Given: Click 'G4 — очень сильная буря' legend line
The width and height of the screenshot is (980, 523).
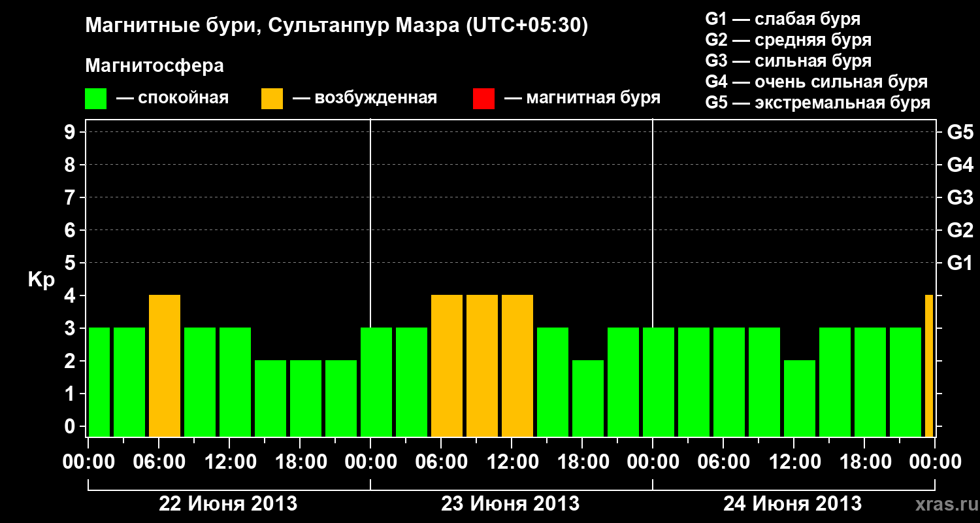Looking at the screenshot, I should click(x=816, y=82).
